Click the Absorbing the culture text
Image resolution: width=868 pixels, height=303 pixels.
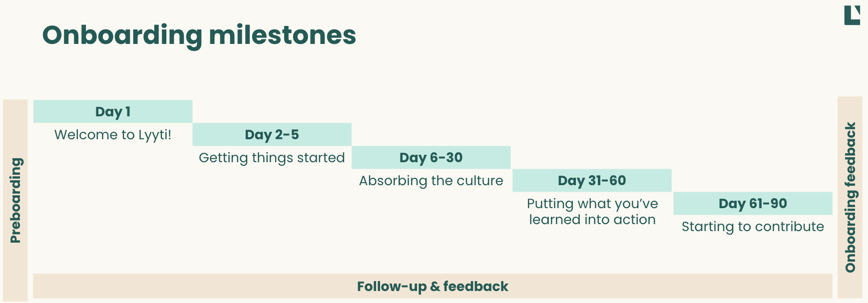(x=431, y=181)
